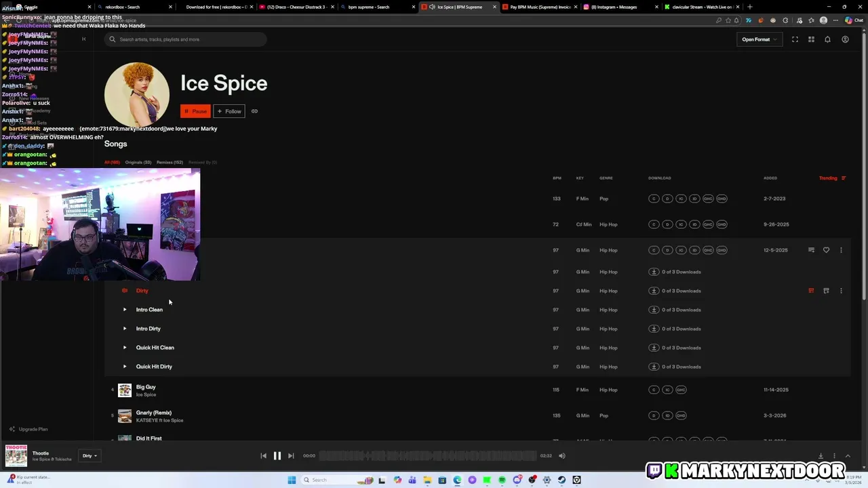Viewport: 868px width, 488px height.
Task: Play the Intro Dirty version
Action: [x=125, y=329]
